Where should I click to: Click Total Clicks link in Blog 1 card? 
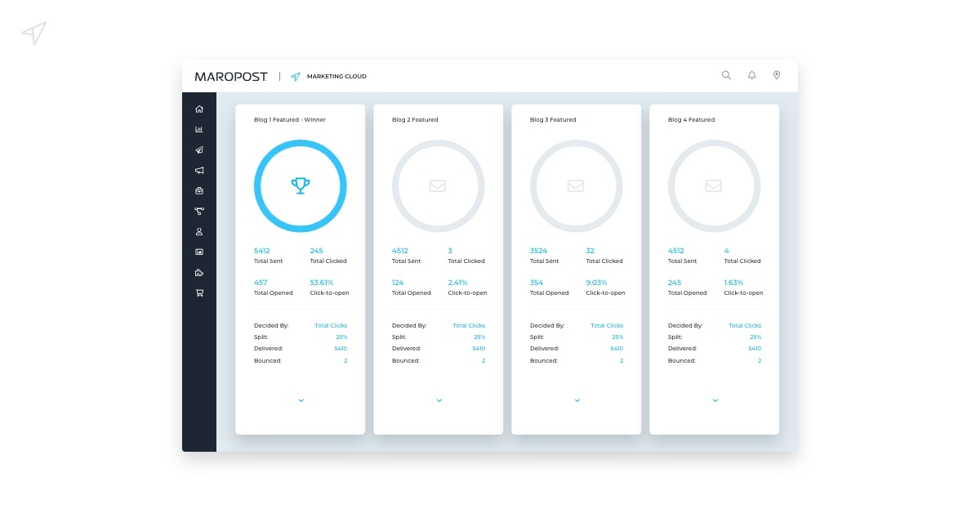(331, 326)
